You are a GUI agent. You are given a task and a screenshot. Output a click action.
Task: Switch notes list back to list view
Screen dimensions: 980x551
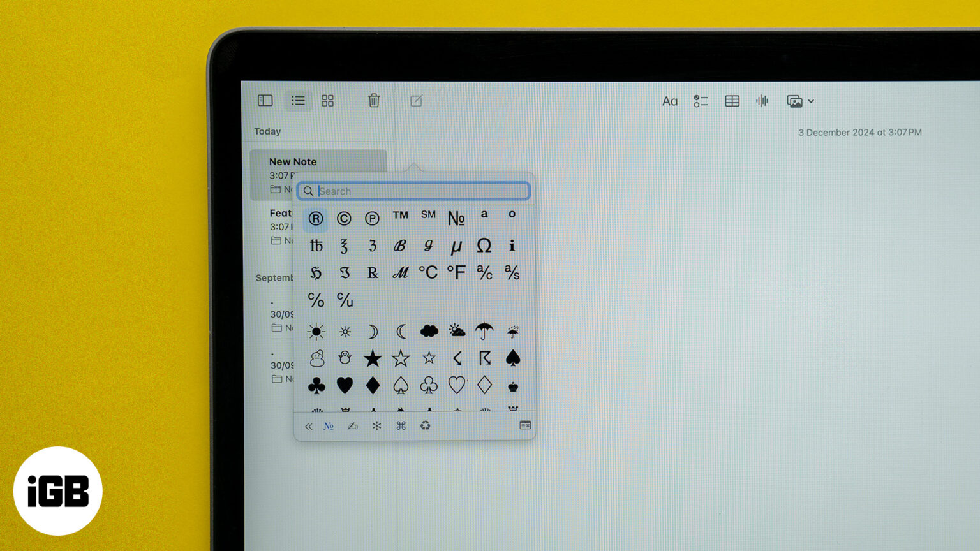click(x=297, y=101)
